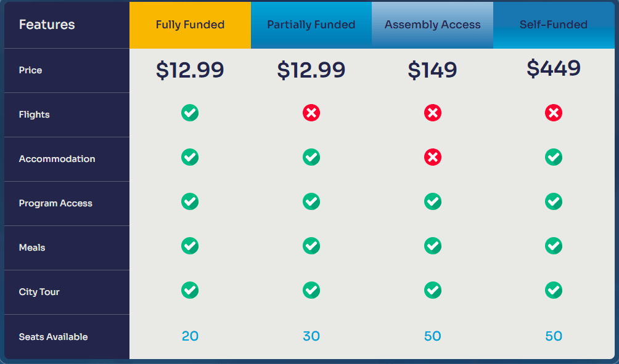
Task: Click the 20 seats available for Fully Funded
Action: click(190, 336)
